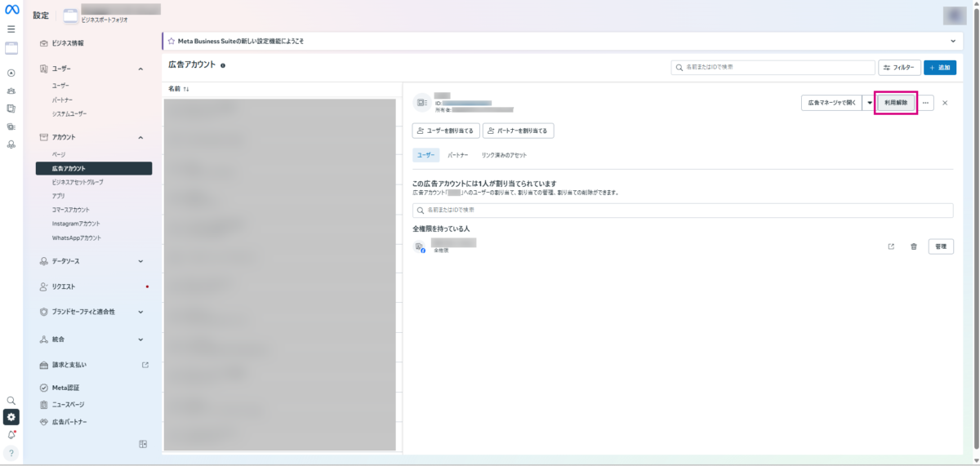Select ビジネスアセットグループ in the sidebar

pos(78,182)
